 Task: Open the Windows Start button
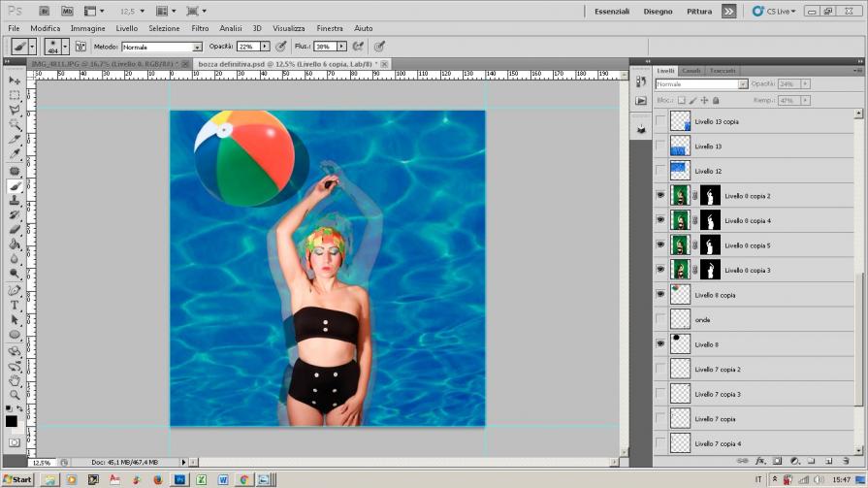17,479
